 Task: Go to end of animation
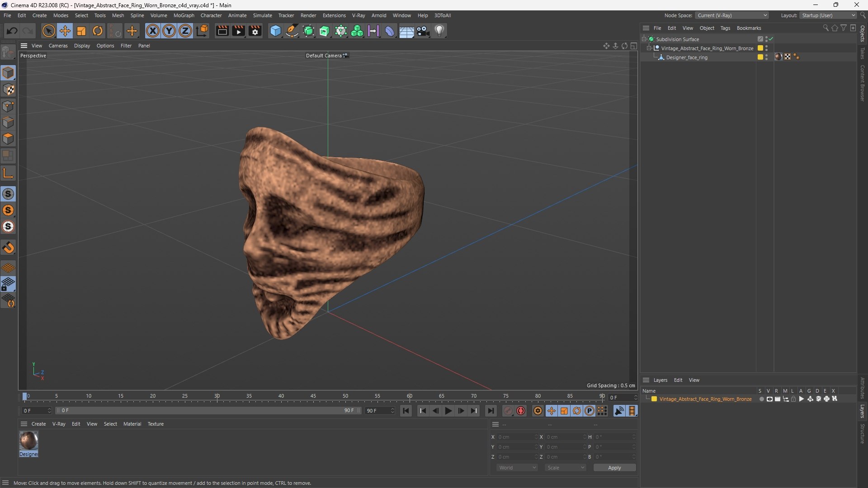click(x=491, y=411)
